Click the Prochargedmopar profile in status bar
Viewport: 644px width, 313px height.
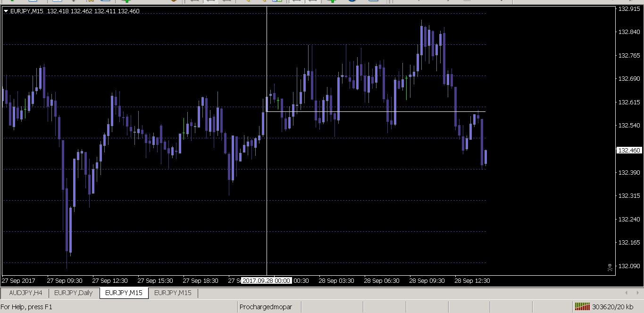[266, 307]
